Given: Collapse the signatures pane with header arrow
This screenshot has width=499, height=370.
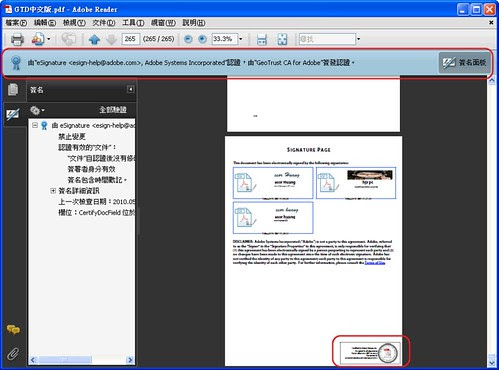Looking at the screenshot, I should coord(131,89).
